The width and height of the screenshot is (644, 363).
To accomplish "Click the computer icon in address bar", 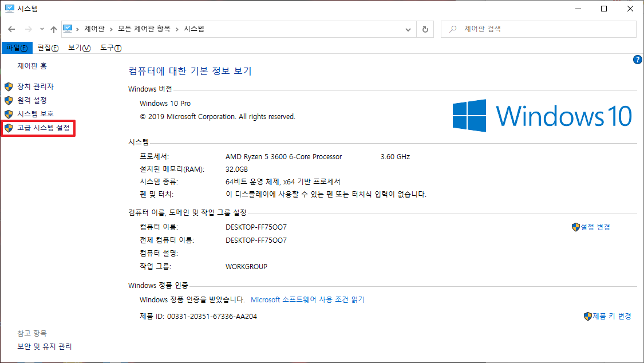I will (x=68, y=29).
